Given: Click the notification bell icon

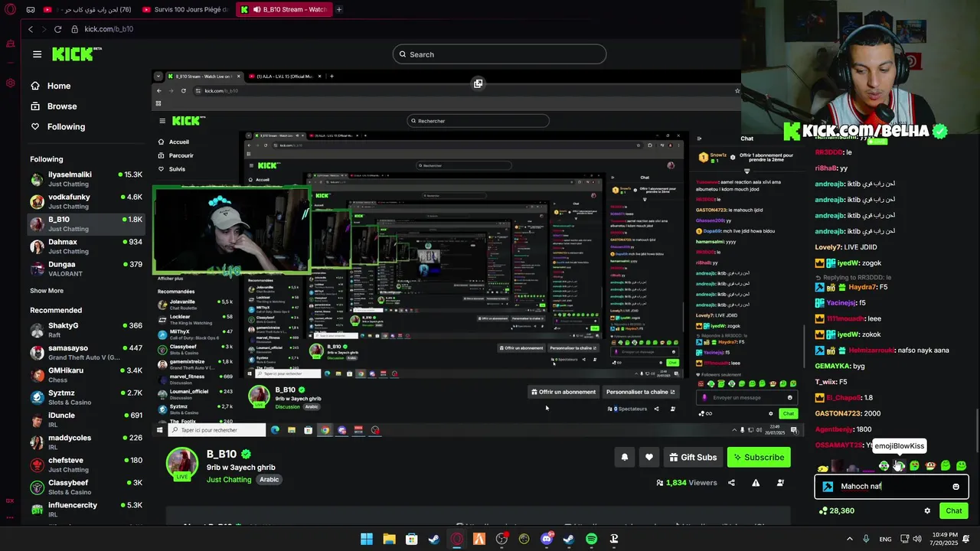Looking at the screenshot, I should click(x=625, y=457).
